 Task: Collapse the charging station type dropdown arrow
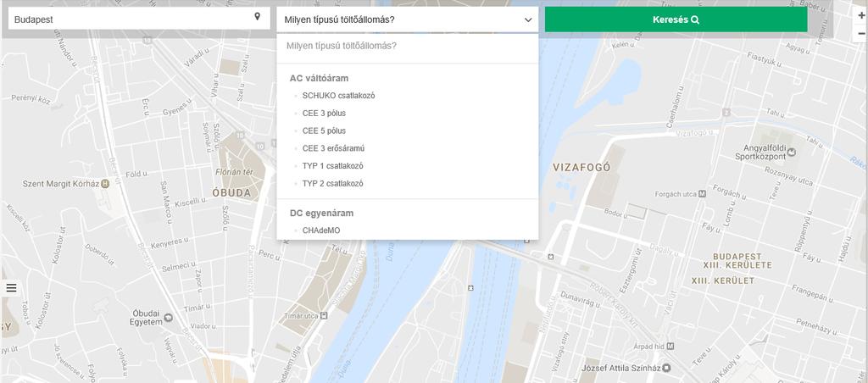click(527, 20)
